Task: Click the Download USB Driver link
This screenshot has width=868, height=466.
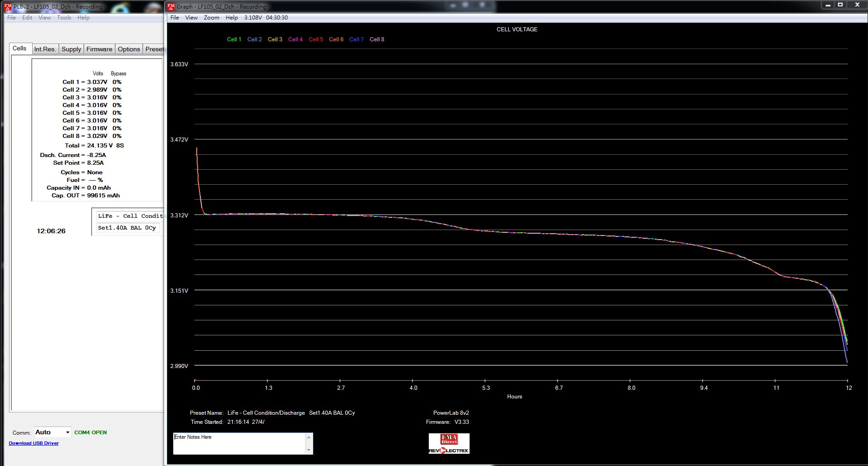Action: (34, 443)
